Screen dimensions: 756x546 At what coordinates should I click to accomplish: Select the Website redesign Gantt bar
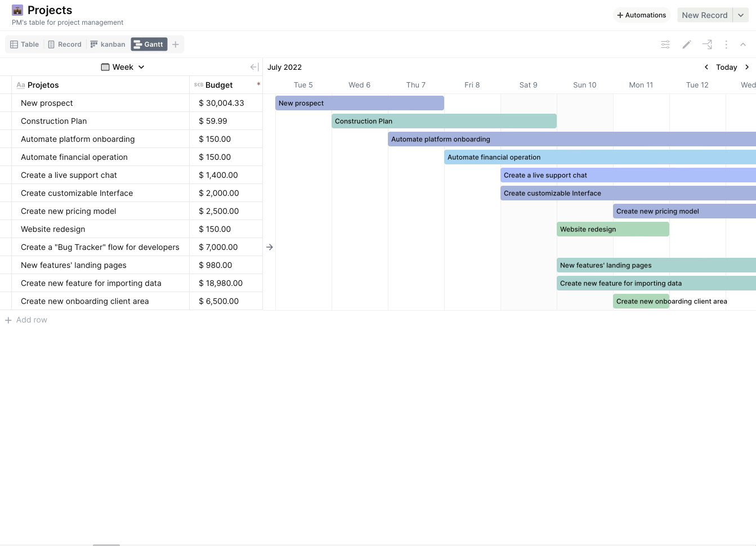click(x=612, y=229)
